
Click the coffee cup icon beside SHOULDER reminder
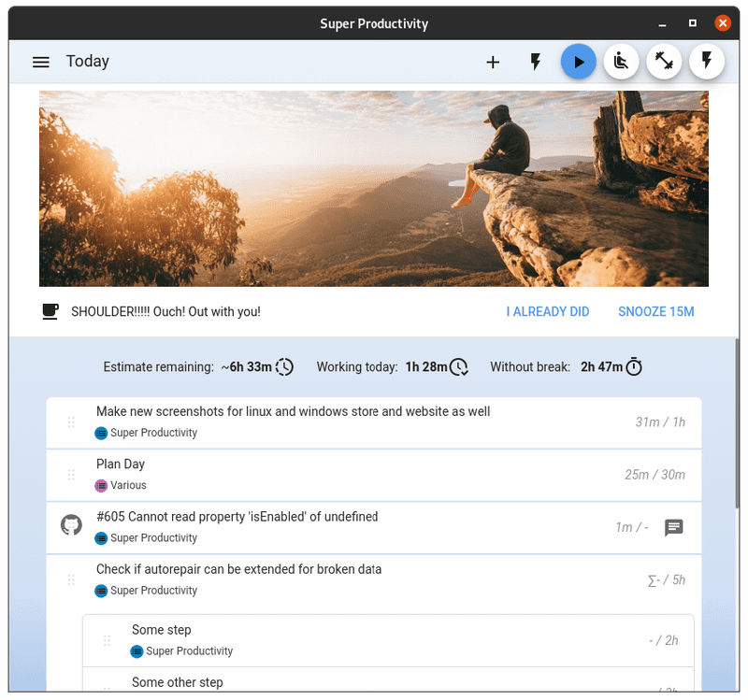(x=51, y=311)
